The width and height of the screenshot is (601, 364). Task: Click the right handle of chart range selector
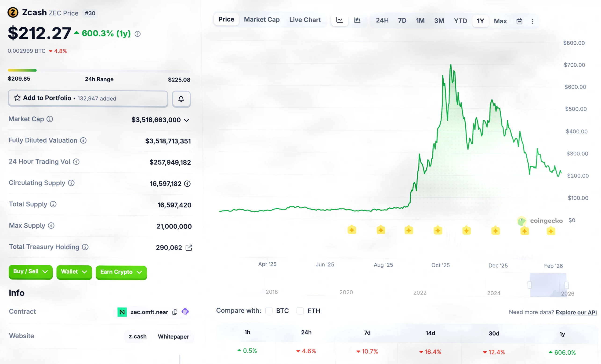pyautogui.click(x=566, y=285)
